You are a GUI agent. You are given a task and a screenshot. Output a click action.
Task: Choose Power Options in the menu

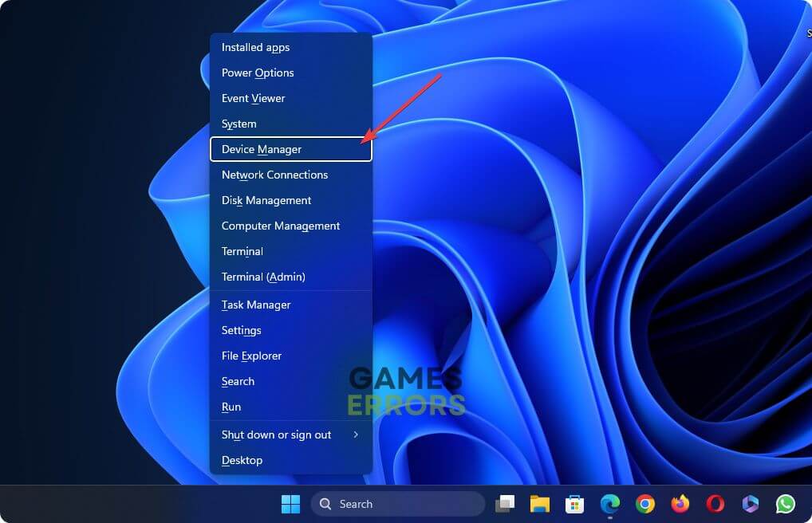tap(290, 73)
